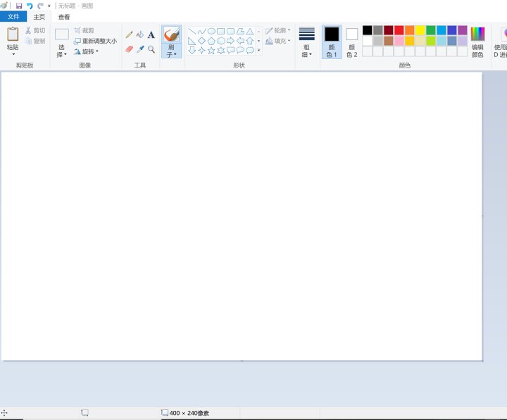Image resolution: width=507 pixels, height=420 pixels.
Task: Open the 文件 file menu
Action: click(x=13, y=17)
